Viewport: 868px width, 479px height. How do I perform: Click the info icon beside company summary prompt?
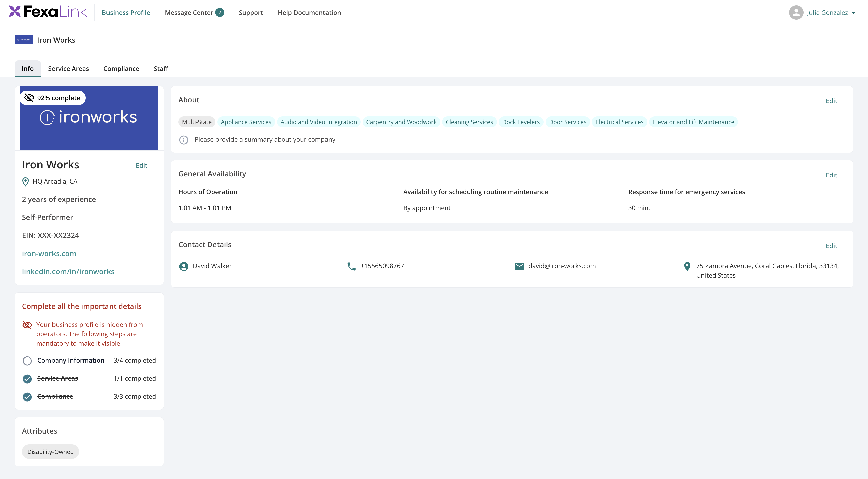(x=184, y=140)
